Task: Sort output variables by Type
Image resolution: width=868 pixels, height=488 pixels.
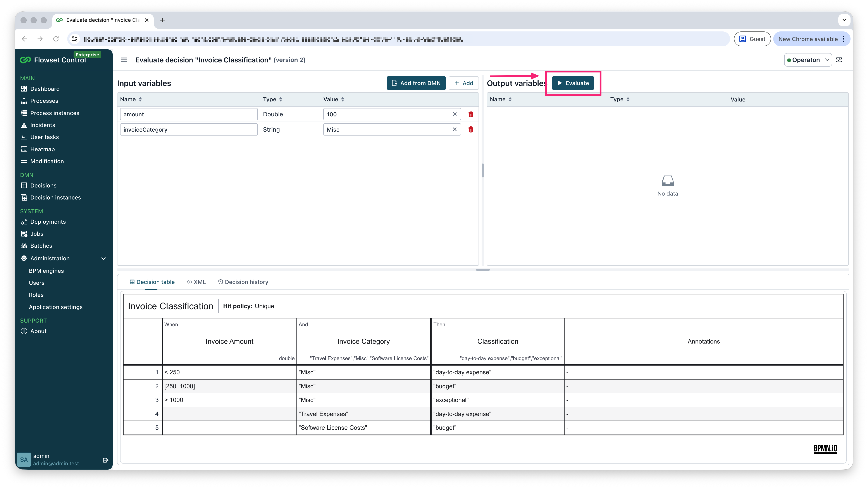Action: [x=620, y=99]
